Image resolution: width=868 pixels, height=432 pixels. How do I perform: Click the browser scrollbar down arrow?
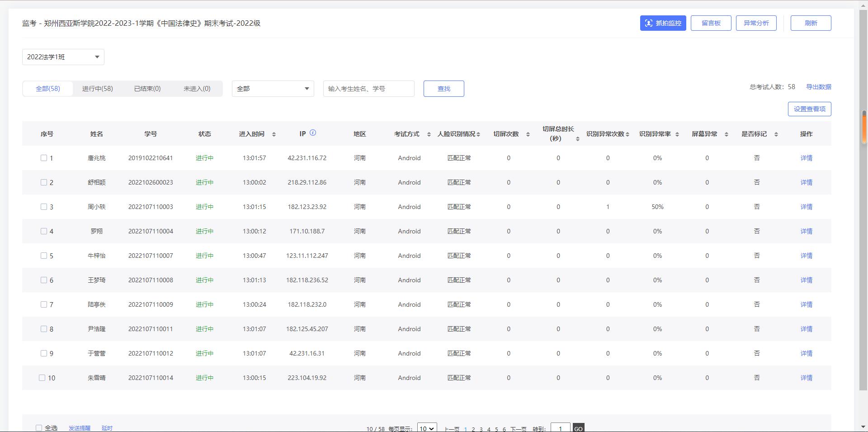click(864, 427)
